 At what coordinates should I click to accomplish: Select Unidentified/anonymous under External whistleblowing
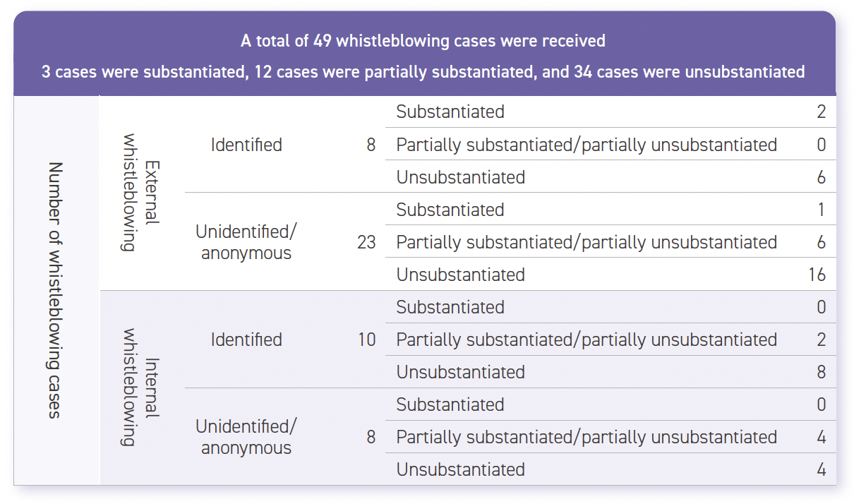point(246,242)
